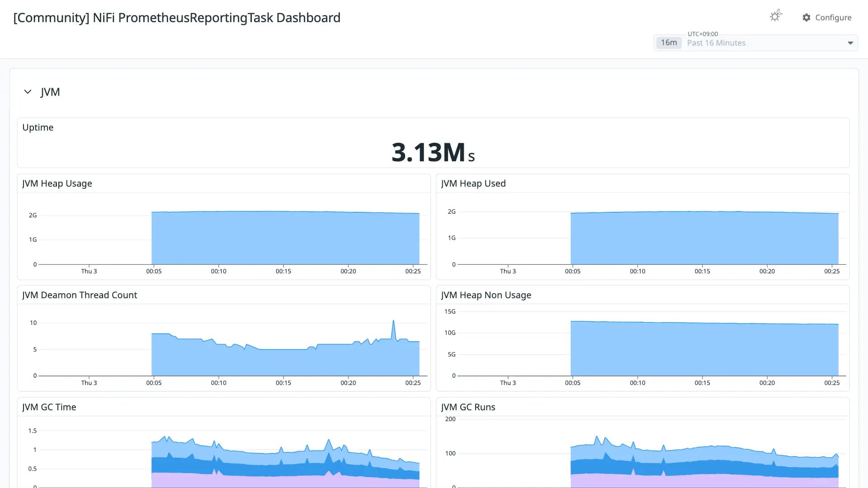Click the purple series in JVM GC Time
This screenshot has height=488, width=868.
285,481
